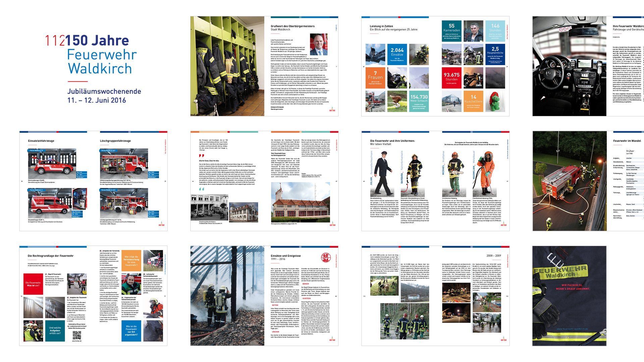Click the small tower logo under the mayor's greeting
The image size is (644, 362).
pos(332,109)
